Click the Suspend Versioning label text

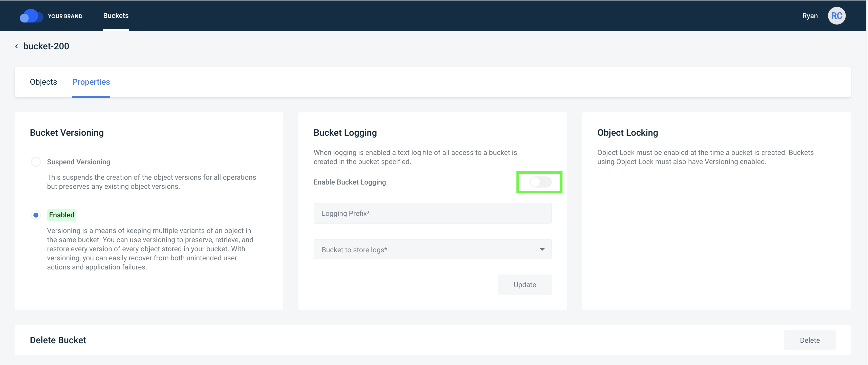click(x=78, y=162)
